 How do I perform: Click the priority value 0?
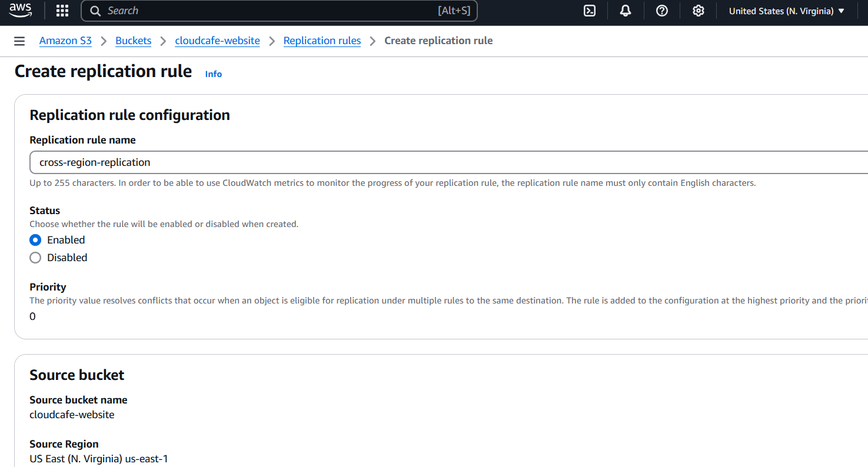[32, 316]
